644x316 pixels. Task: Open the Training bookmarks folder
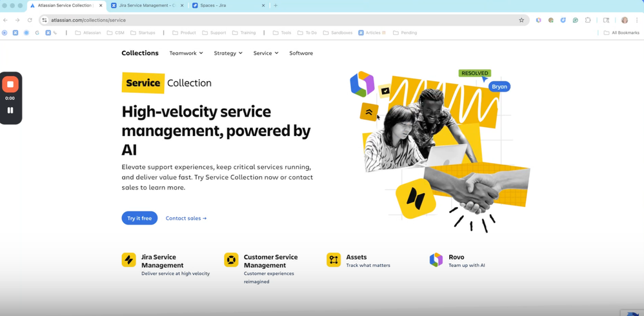[244, 33]
